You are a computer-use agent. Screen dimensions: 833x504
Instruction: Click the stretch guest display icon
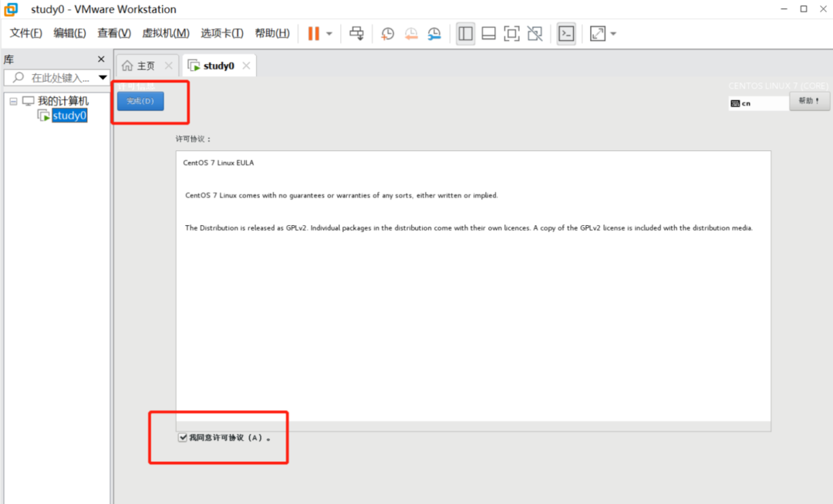(x=598, y=33)
